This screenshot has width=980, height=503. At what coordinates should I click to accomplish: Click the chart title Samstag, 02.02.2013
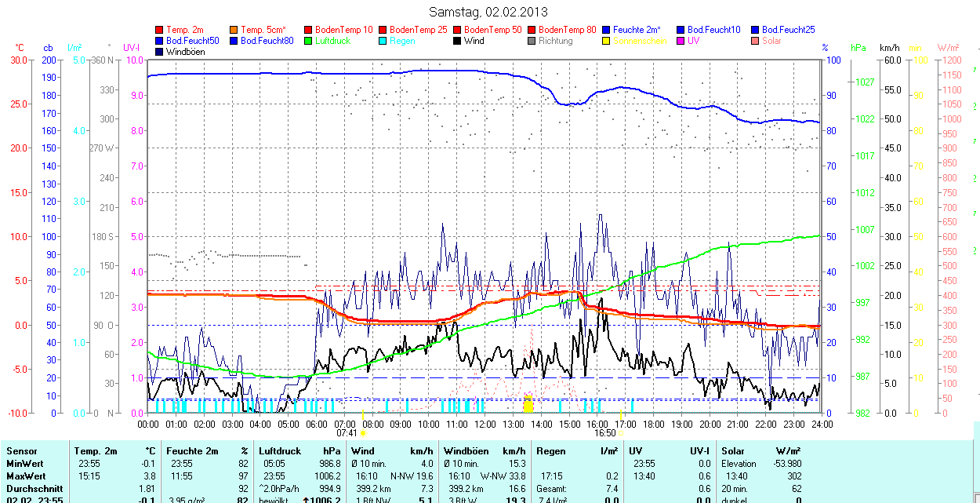pos(489,12)
